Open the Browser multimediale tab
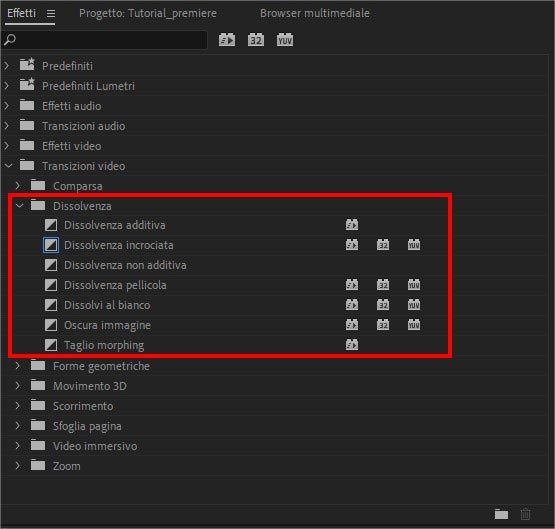Screen dimensions: 555x529 click(315, 13)
